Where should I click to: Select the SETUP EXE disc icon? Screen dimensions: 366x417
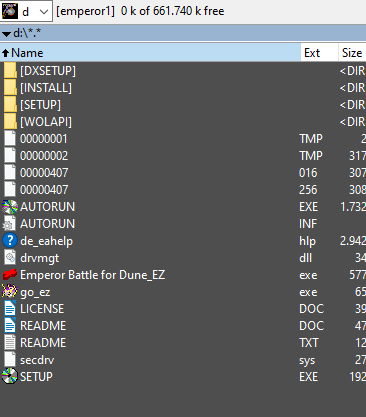[x=10, y=377]
